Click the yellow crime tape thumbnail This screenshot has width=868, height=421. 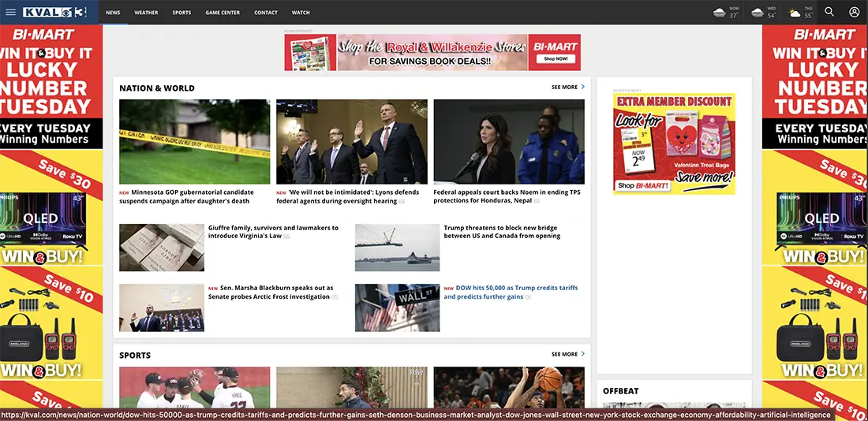point(194,142)
